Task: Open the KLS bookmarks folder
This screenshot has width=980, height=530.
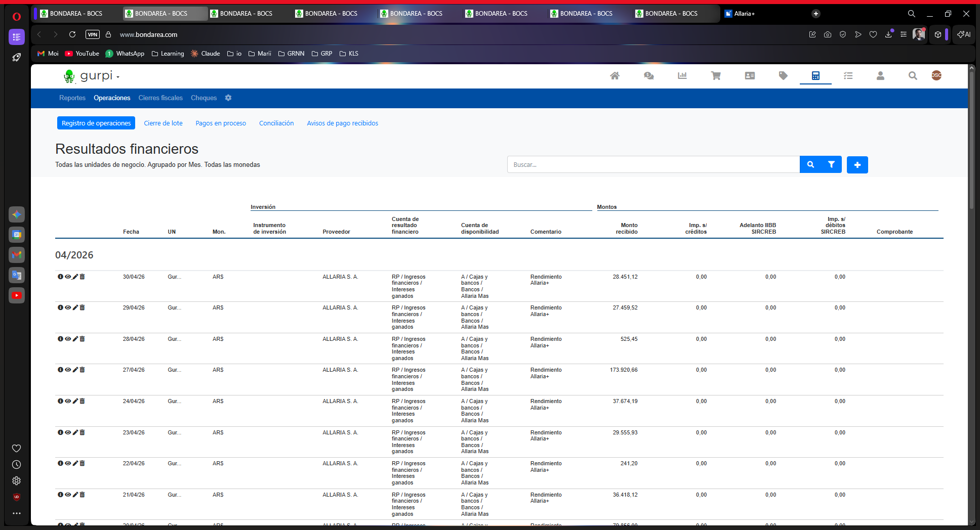Action: [x=349, y=54]
